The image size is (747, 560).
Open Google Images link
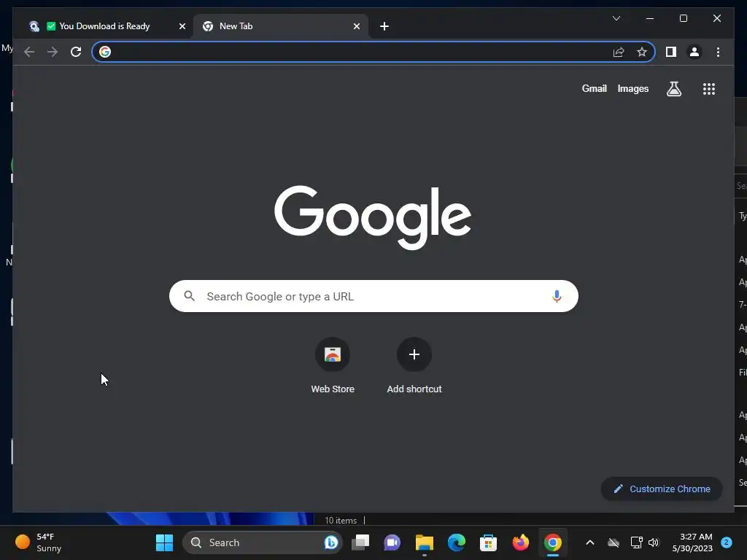[x=632, y=88]
